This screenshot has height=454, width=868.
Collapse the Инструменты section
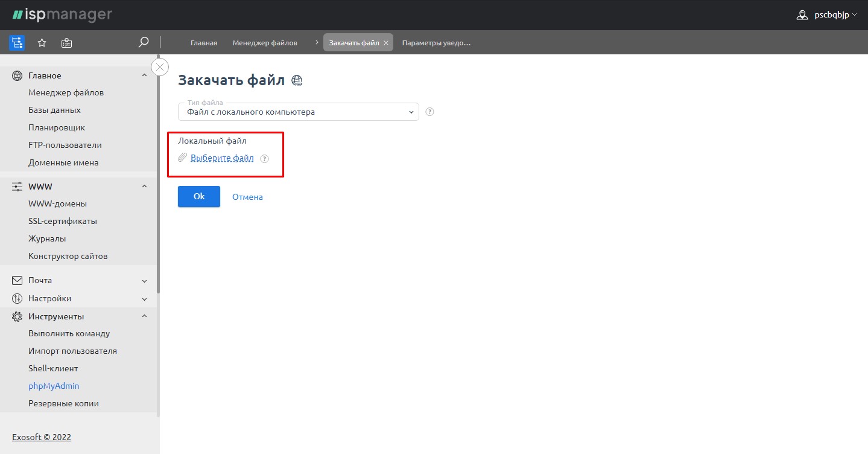point(144,316)
